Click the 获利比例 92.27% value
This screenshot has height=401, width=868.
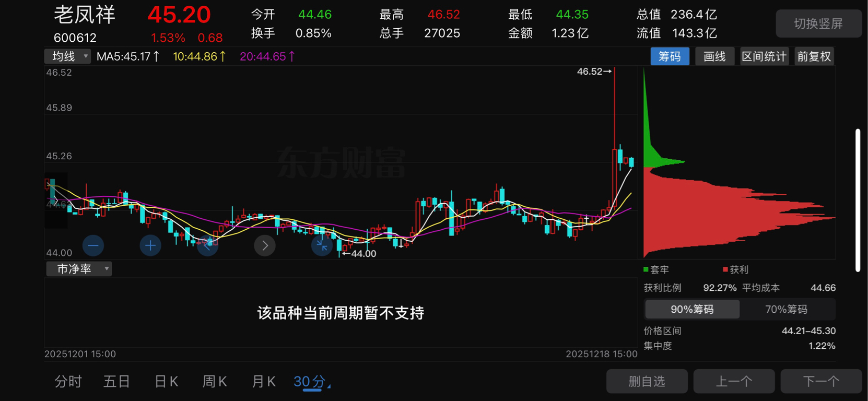(x=720, y=288)
